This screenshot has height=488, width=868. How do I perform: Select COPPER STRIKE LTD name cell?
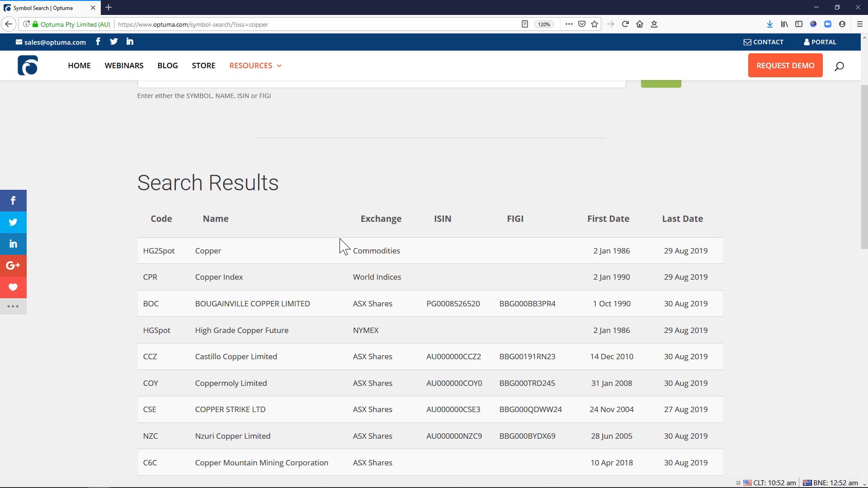point(230,409)
